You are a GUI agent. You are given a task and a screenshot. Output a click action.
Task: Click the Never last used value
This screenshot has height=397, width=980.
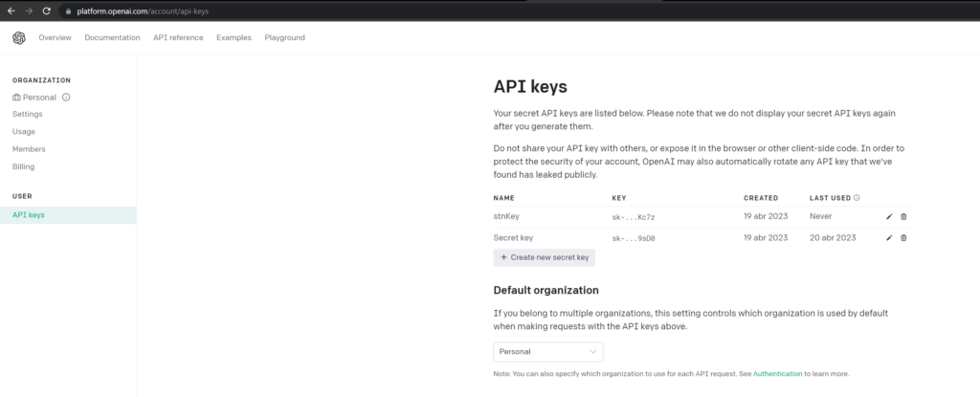point(820,216)
